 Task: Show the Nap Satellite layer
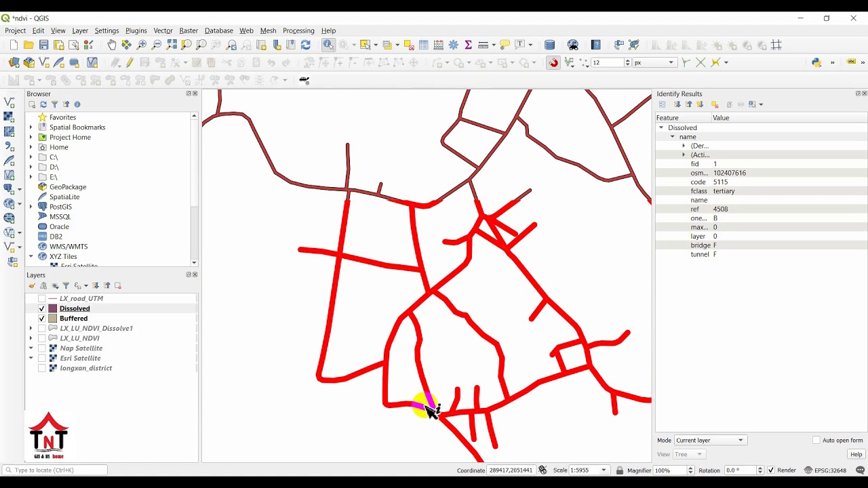42,348
